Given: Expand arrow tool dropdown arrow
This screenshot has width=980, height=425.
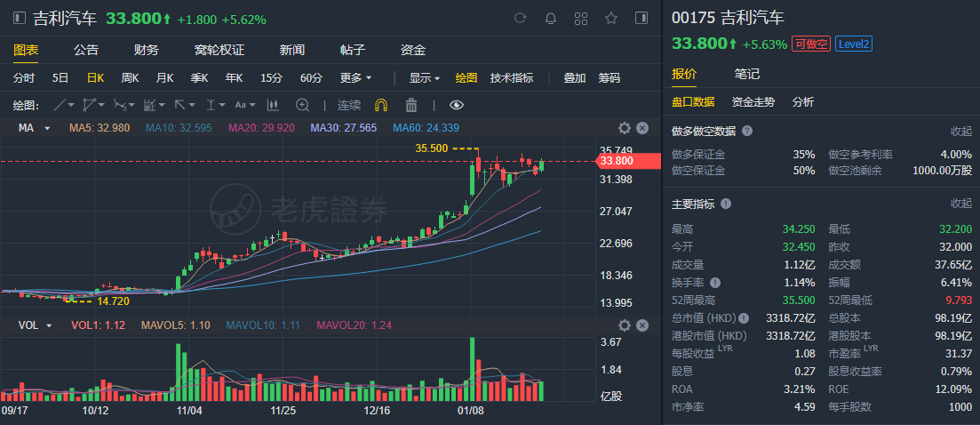Looking at the screenshot, I should 192,105.
